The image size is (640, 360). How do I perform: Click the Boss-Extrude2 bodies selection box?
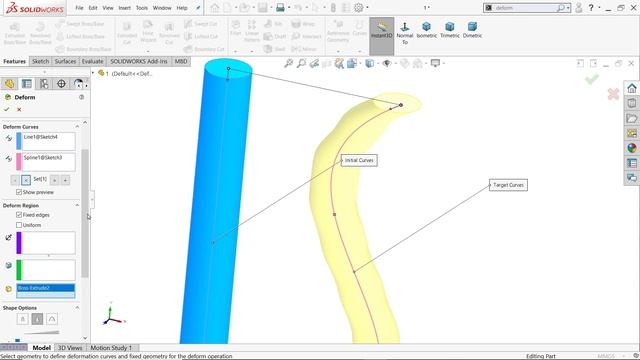pos(46,291)
